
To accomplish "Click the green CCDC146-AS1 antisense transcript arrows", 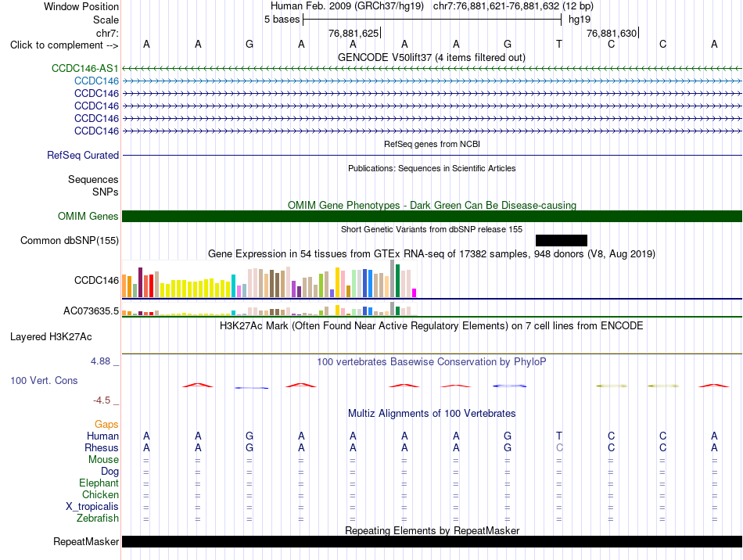I will (432, 69).
